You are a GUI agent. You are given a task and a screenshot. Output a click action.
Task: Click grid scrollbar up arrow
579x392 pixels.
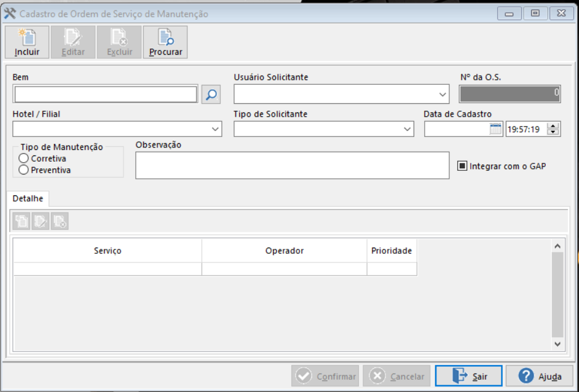click(557, 246)
